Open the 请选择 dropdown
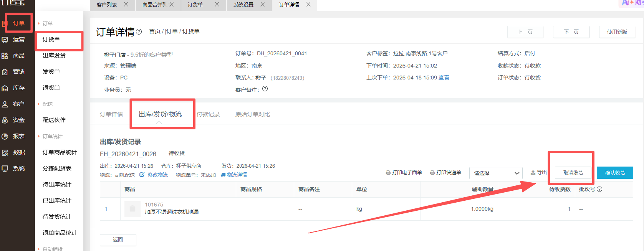 496,173
